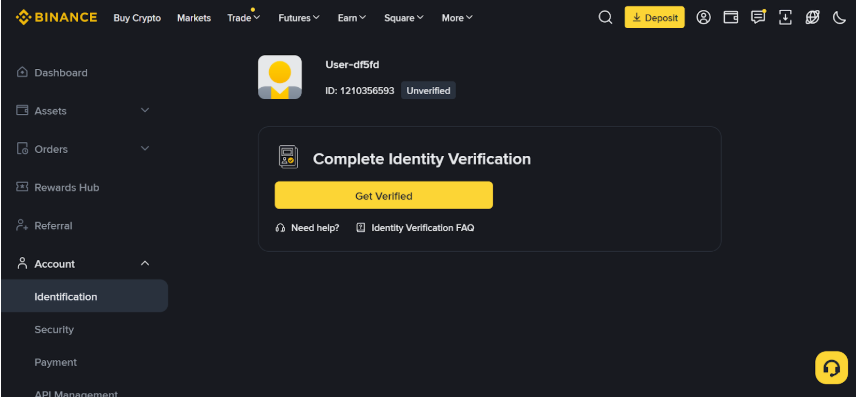Click the Account person icon in sidebar
The image size is (856, 397).
point(22,263)
